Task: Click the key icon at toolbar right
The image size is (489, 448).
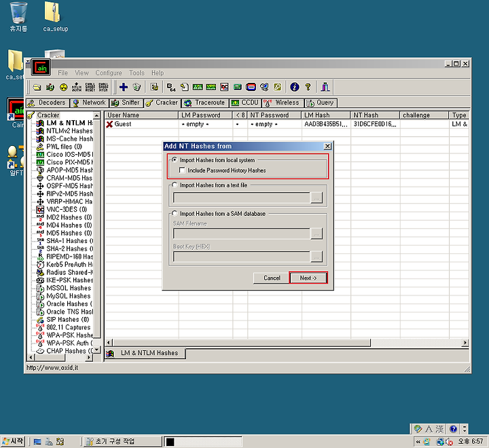Action: [278, 87]
